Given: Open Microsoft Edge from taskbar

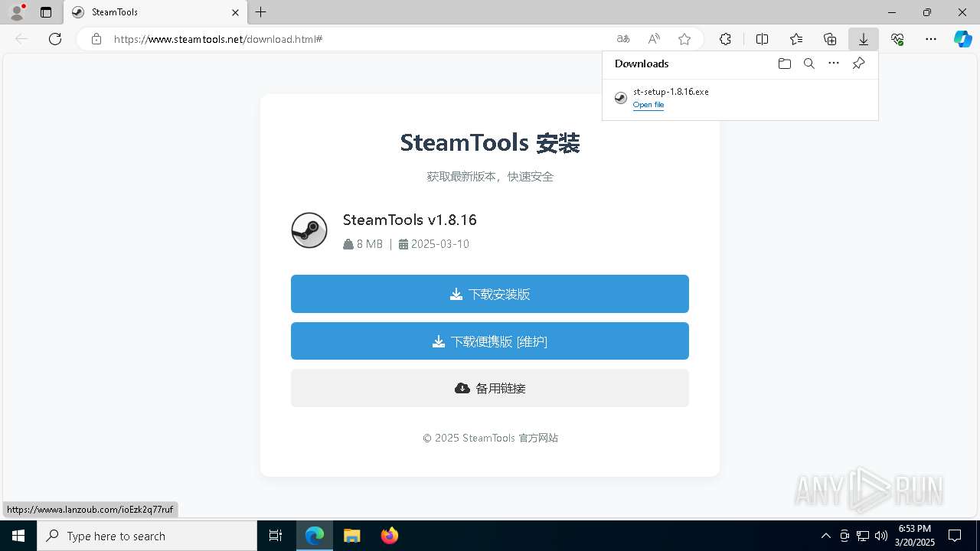Looking at the screenshot, I should tap(315, 536).
